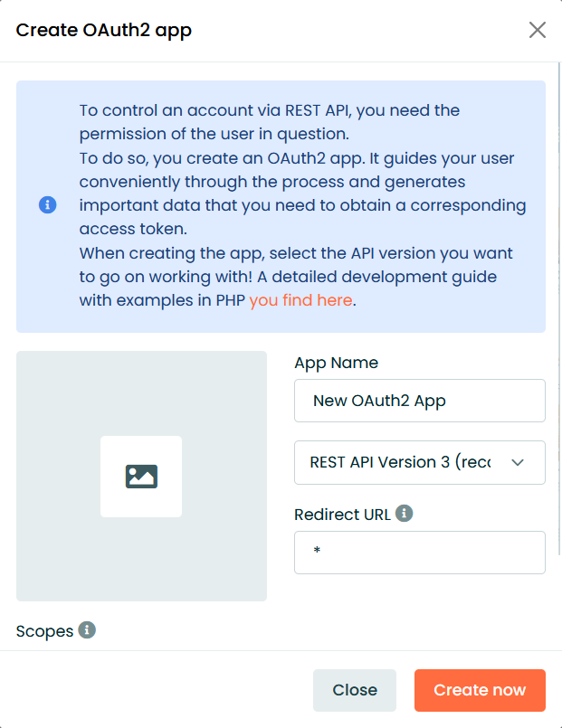Click the dialog's vertical scrollbar
562x728 pixels.
559,308
